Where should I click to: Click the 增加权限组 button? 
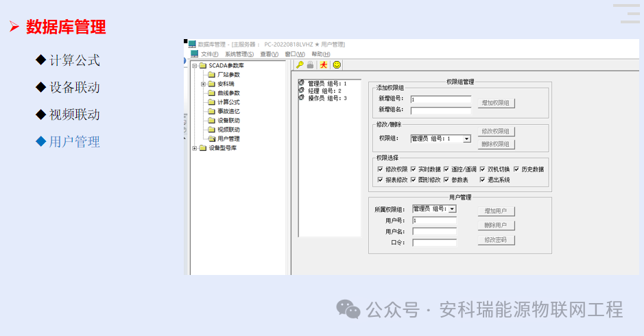(x=496, y=103)
